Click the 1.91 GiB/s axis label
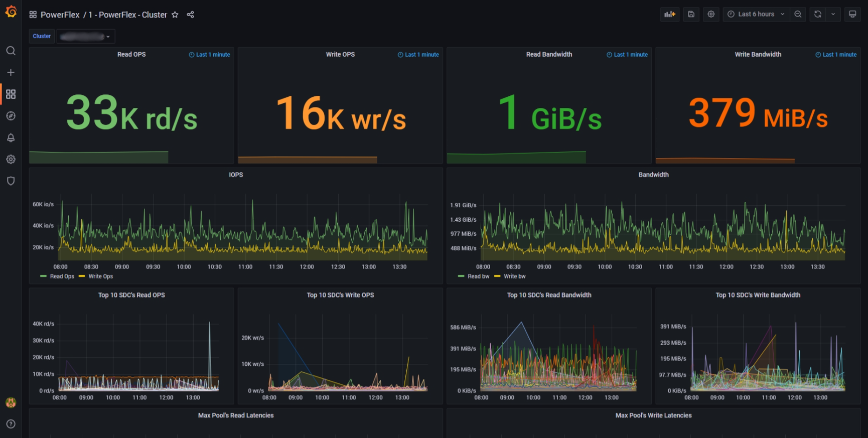 click(x=463, y=205)
